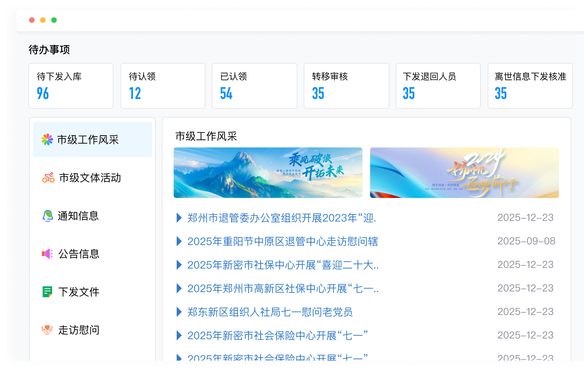588x371 pixels.
Task: Open the 转移审核 card
Action: point(346,86)
